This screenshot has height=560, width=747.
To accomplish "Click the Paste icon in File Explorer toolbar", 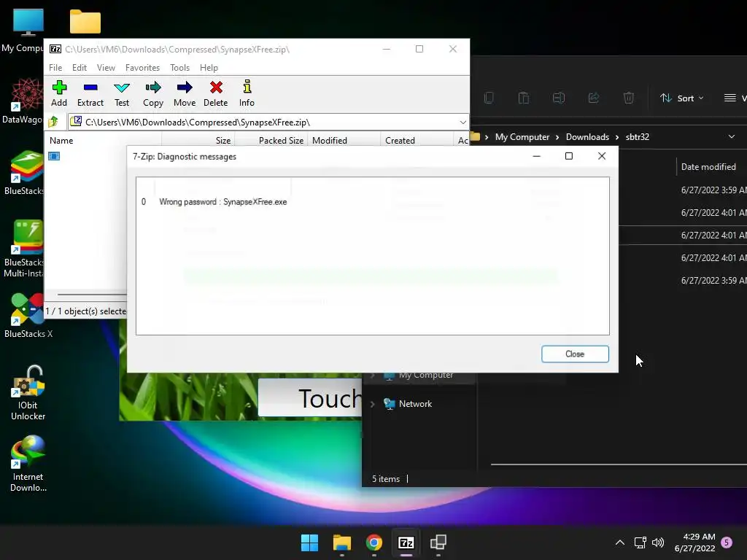I will point(524,98).
